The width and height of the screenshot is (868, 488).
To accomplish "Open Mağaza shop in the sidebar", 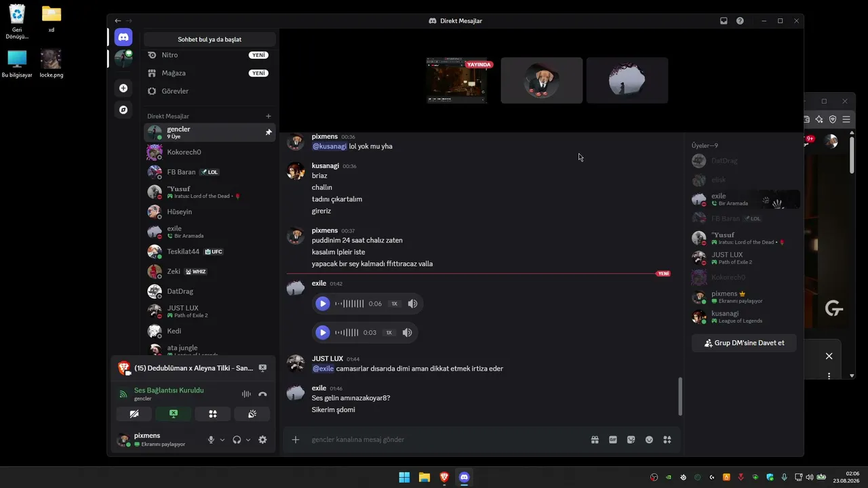I will (210, 73).
